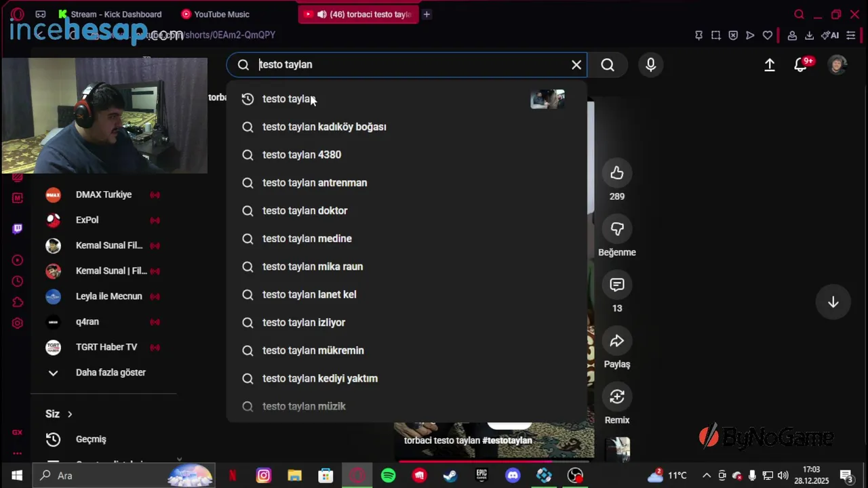Screen dimensions: 868x488
Task: Open Spotify from the Windows taskbar
Action: [389, 476]
